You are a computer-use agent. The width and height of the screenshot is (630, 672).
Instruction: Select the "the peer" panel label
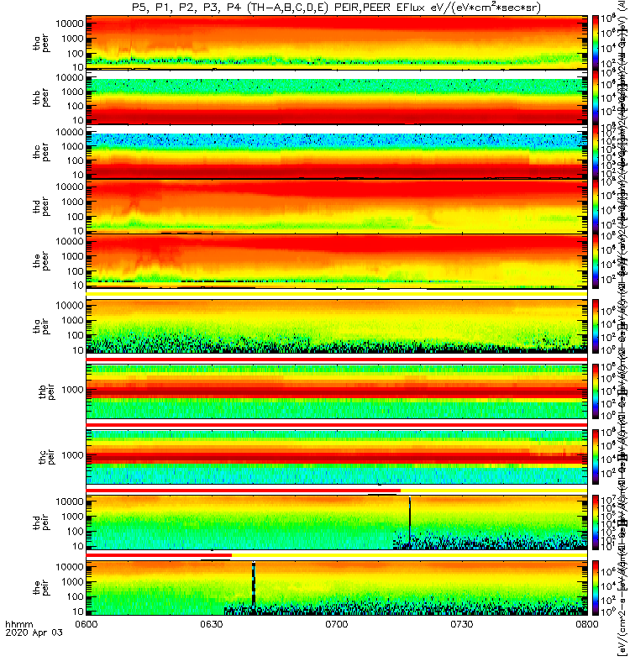(x=41, y=261)
